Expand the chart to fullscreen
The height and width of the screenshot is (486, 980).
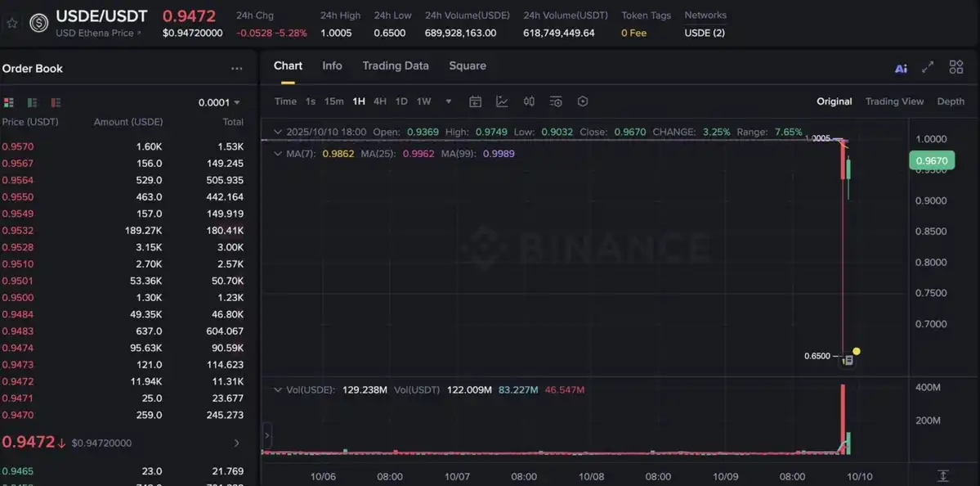tap(928, 68)
